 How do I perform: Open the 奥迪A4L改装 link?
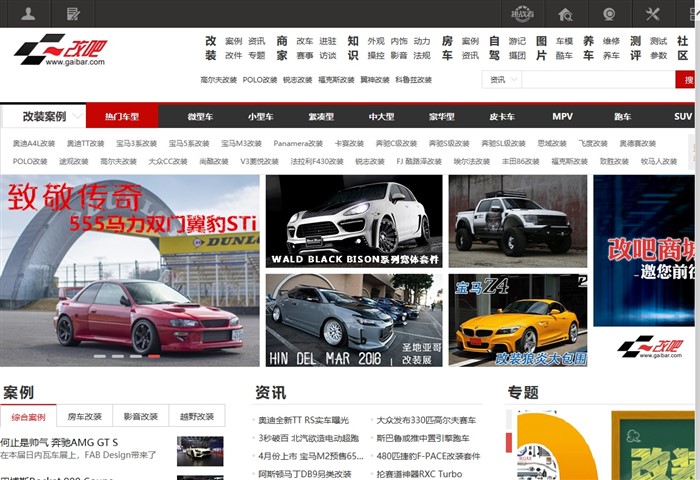33,143
